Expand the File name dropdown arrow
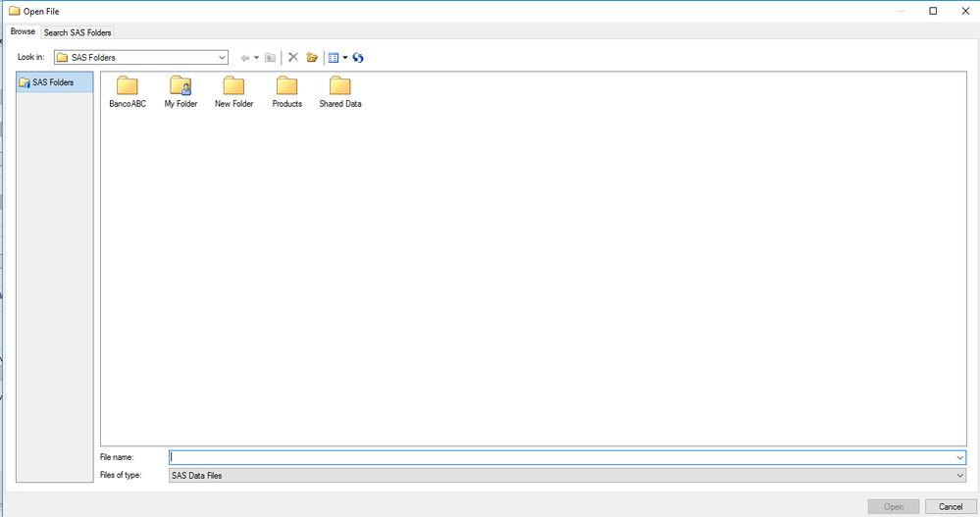Viewport: 980px width, 517px height. pos(960,457)
